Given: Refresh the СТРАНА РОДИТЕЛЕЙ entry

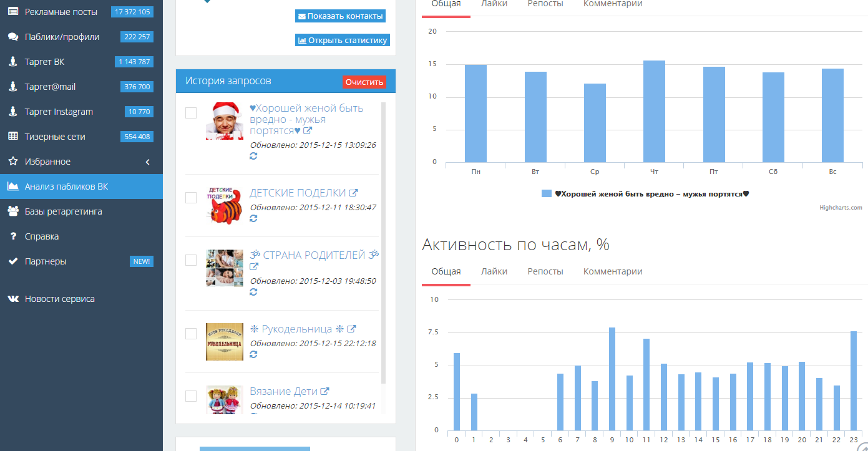Looking at the screenshot, I should [253, 292].
